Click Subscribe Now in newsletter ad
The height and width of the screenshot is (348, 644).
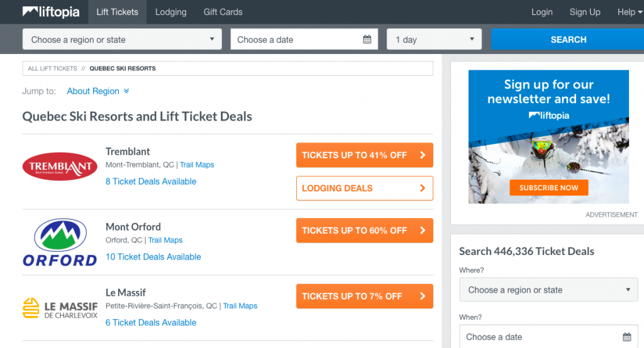click(x=548, y=187)
